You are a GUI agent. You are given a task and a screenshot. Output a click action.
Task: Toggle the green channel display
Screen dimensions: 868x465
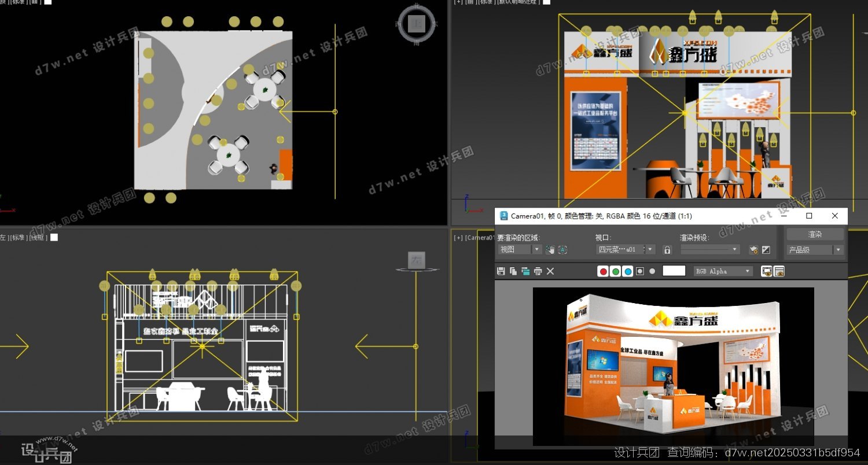(616, 271)
